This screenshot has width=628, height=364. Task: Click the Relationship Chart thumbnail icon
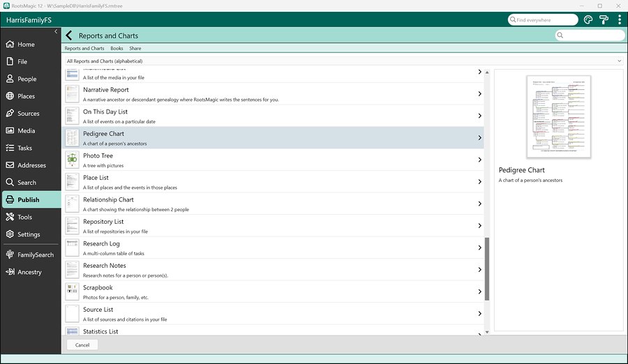tap(72, 204)
